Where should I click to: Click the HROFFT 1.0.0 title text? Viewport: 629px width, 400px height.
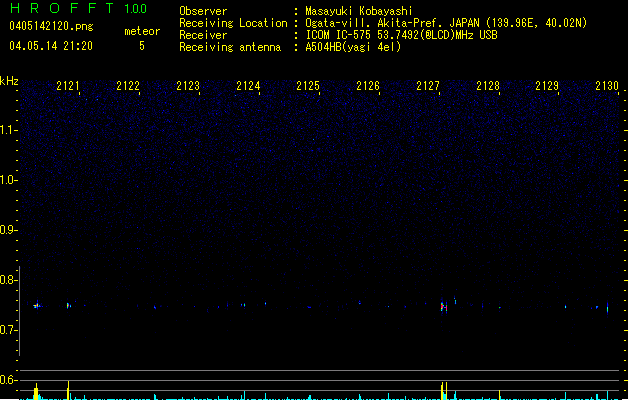[78, 8]
